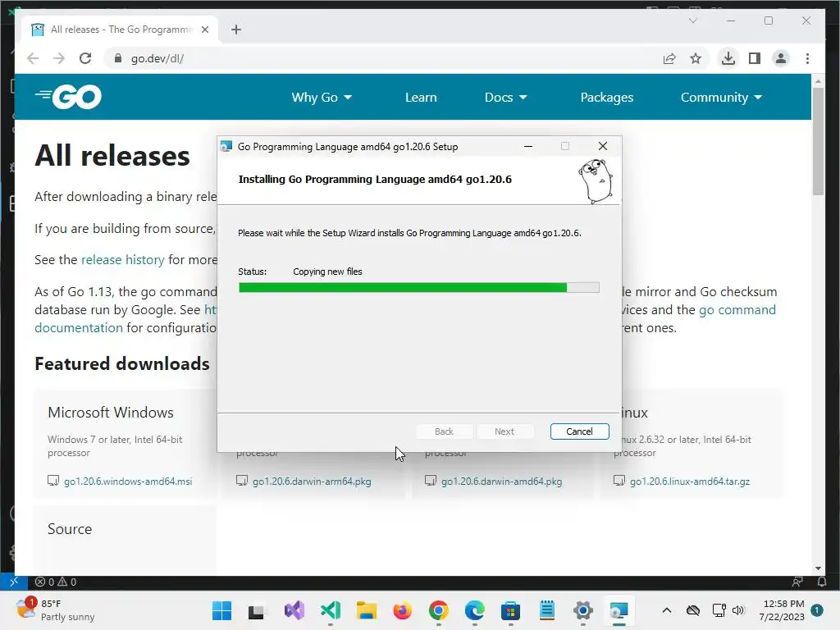Open the Packages nav item
The width and height of the screenshot is (840, 630).
(x=607, y=97)
